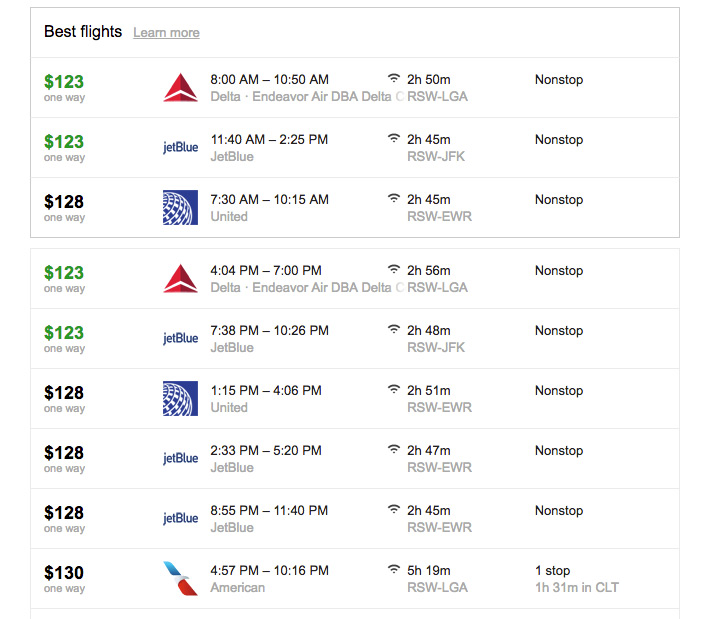Click the jetBlue logo on 11:40 AM flight
The height and width of the screenshot is (619, 703).
pos(180,147)
